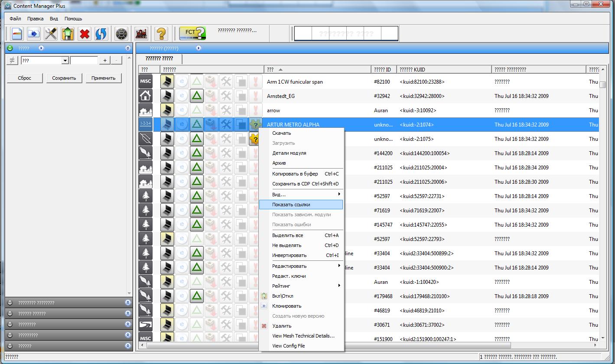Click the green house upload icon
Viewport: 615px width, 364px height.
[67, 33]
